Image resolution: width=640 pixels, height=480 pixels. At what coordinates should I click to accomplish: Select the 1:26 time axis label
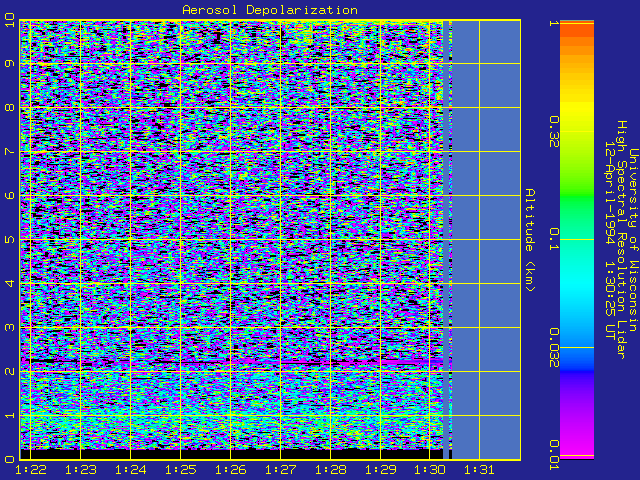[230, 470]
